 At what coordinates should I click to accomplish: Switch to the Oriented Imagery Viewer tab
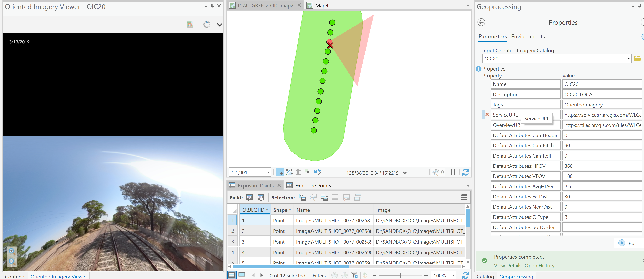pyautogui.click(x=59, y=276)
